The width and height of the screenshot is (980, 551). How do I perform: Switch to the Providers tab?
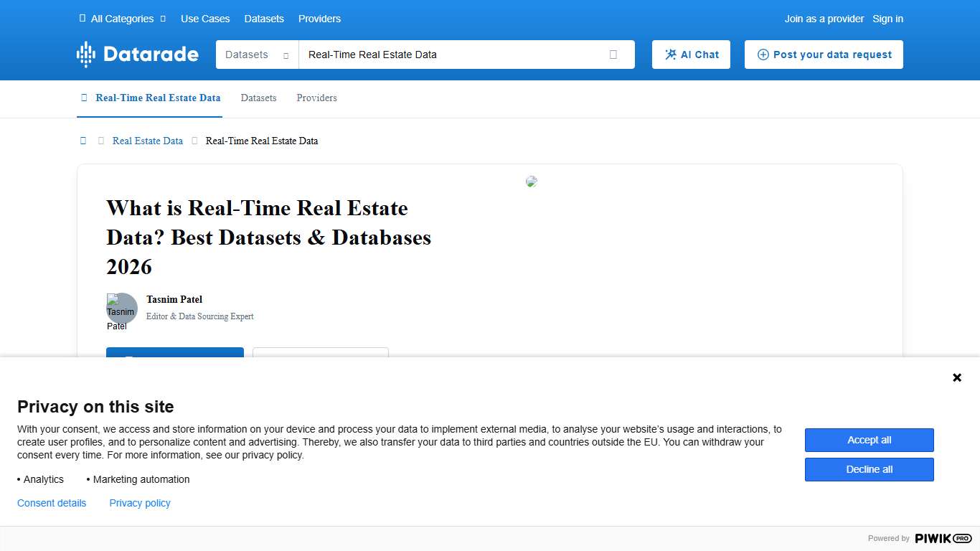(316, 98)
